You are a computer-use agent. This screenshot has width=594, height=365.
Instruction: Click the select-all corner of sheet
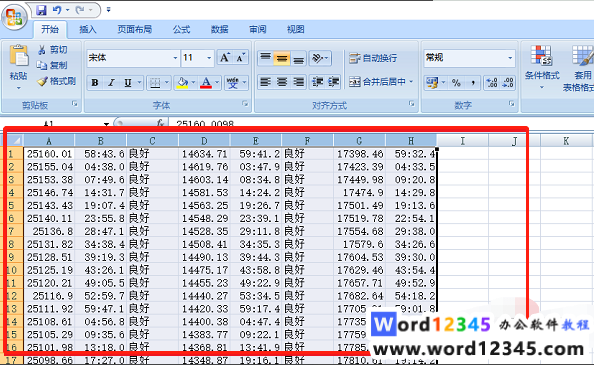click(x=15, y=141)
